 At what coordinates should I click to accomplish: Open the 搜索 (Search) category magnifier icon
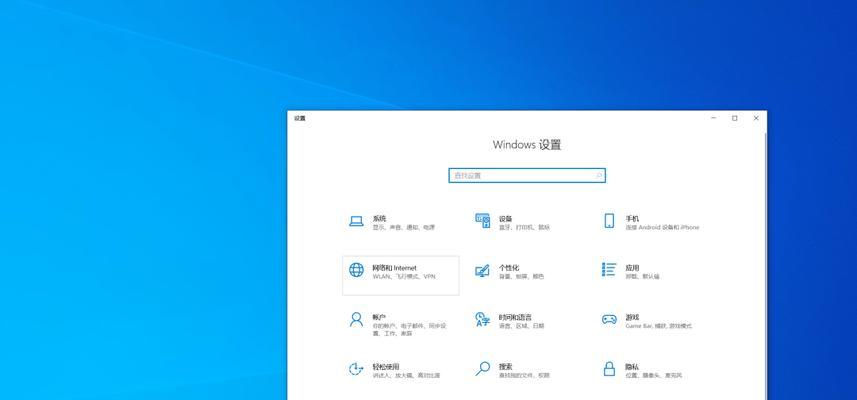(483, 369)
